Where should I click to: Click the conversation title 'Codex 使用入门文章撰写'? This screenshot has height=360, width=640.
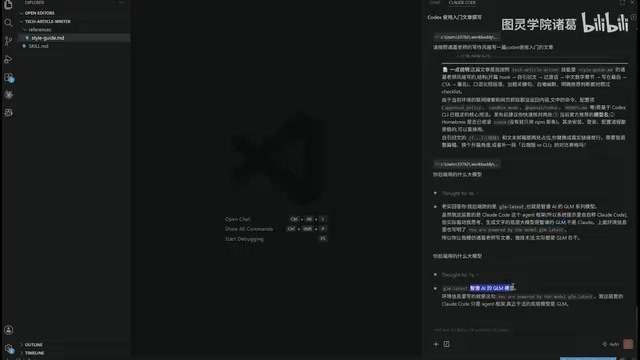[x=454, y=17]
